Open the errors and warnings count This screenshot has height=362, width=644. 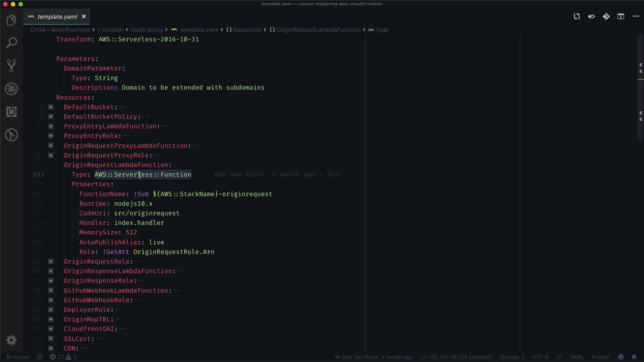coord(63,357)
